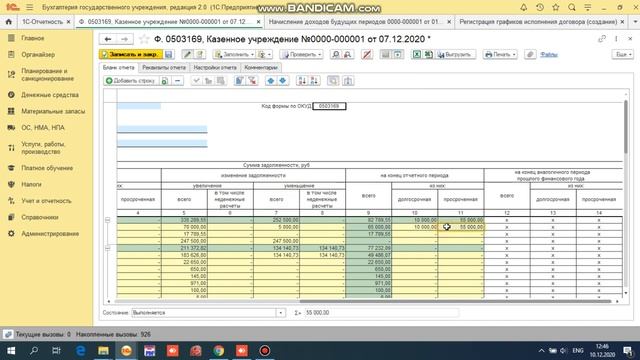
Task: Click the sort ascending icon
Action: pos(302,81)
